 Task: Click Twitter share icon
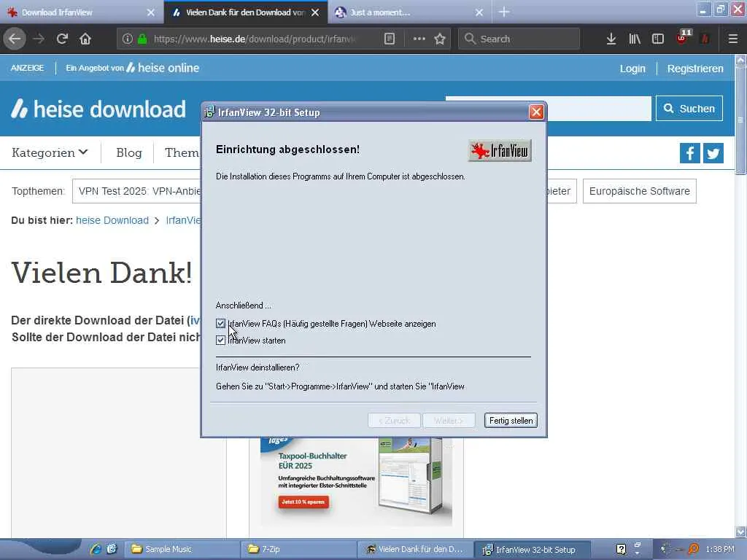tap(713, 153)
